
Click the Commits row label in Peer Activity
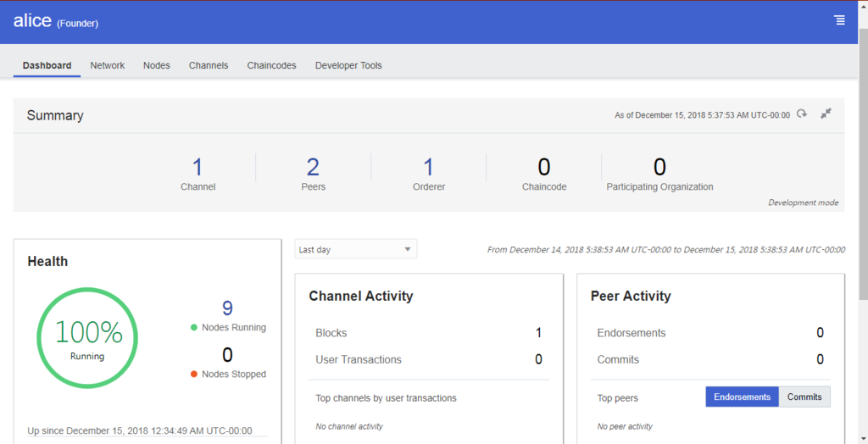pyautogui.click(x=618, y=359)
